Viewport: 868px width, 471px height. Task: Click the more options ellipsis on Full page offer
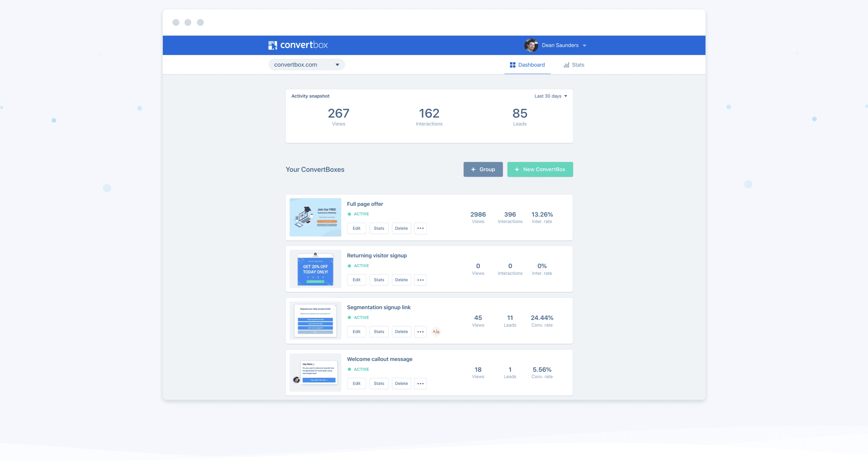pos(421,228)
